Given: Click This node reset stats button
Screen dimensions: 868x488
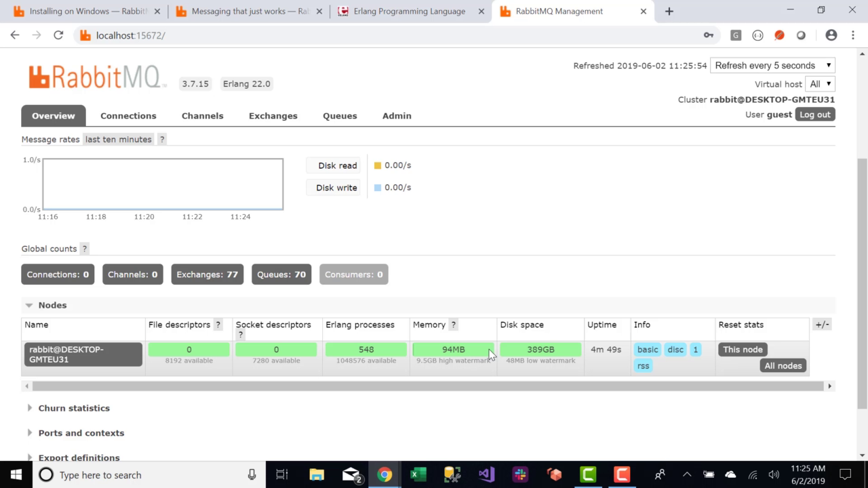Looking at the screenshot, I should coord(743,350).
